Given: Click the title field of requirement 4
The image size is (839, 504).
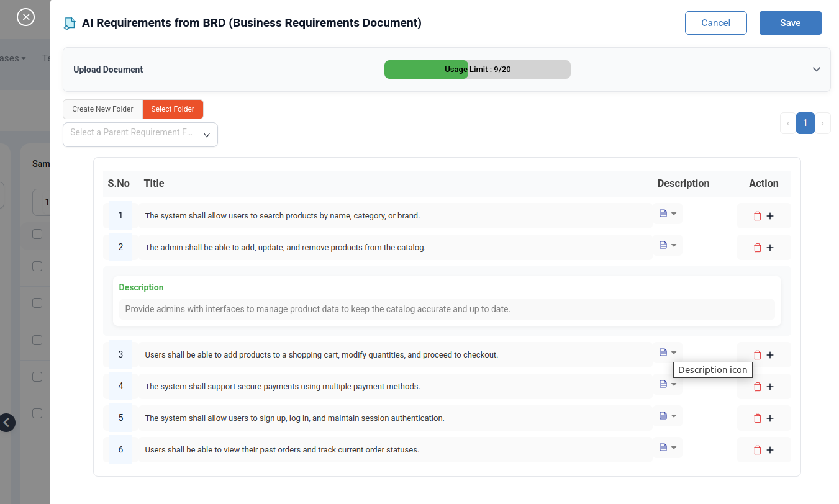Looking at the screenshot, I should point(395,387).
